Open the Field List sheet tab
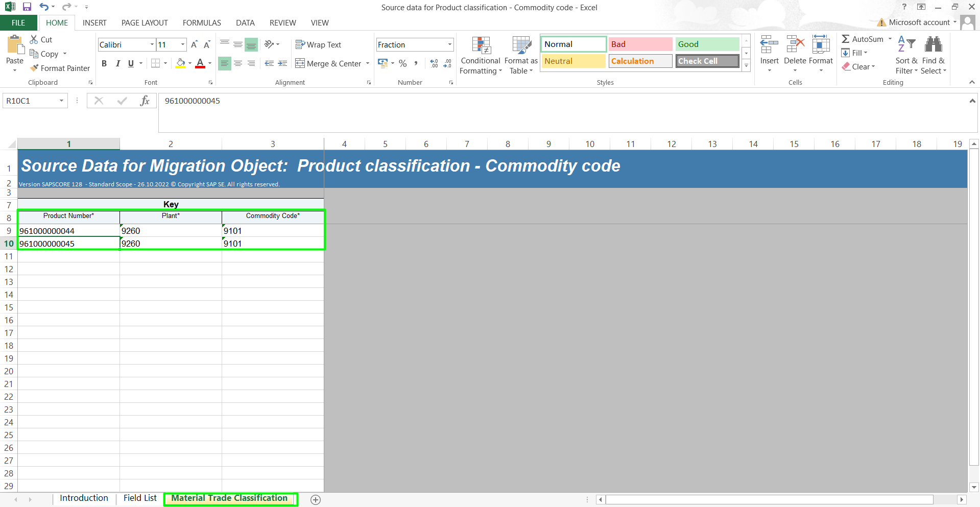980x507 pixels. tap(140, 498)
